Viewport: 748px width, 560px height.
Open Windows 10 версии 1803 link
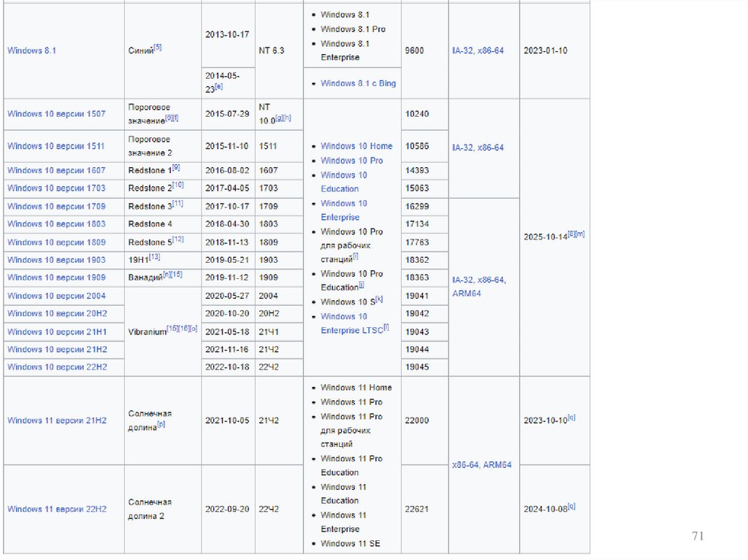tap(56, 223)
